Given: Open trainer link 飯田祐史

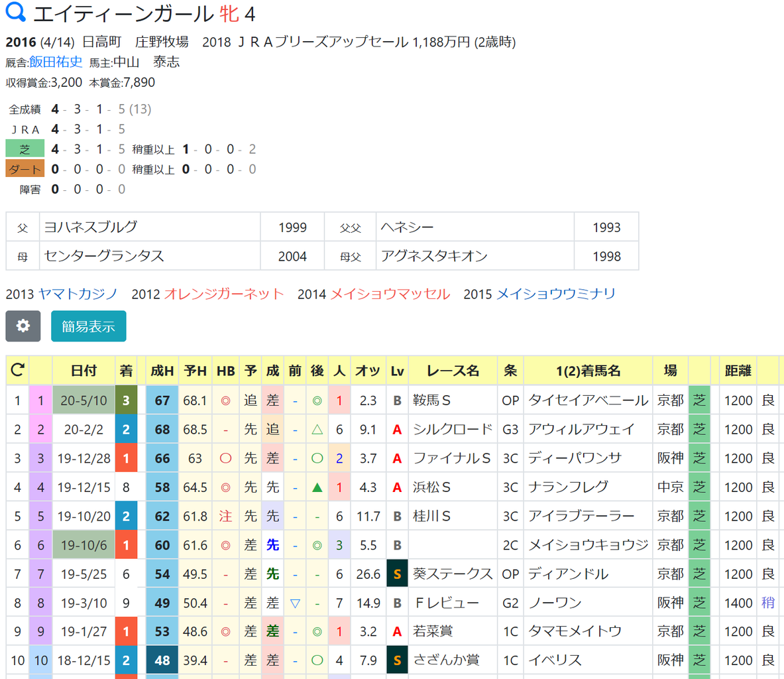Looking at the screenshot, I should pyautogui.click(x=56, y=62).
